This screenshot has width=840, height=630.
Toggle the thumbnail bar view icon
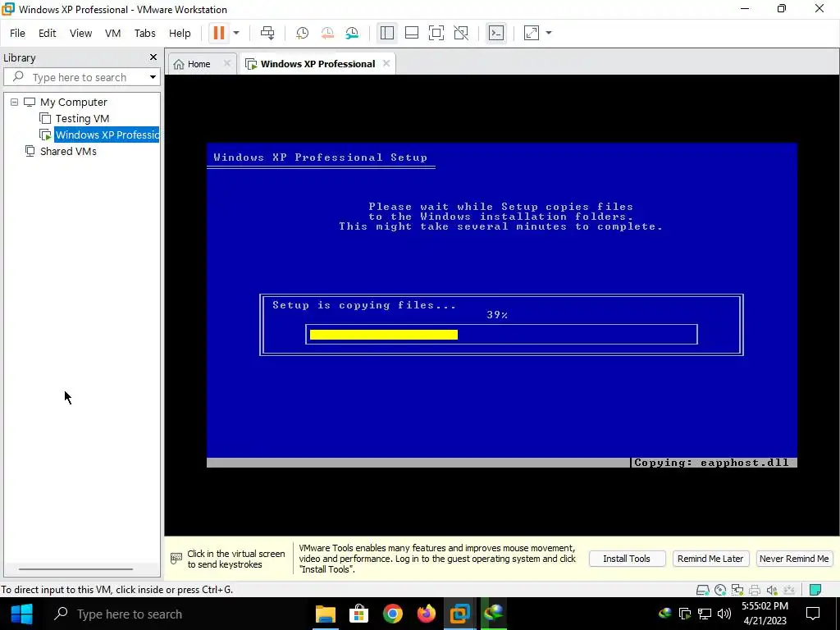[412, 33]
